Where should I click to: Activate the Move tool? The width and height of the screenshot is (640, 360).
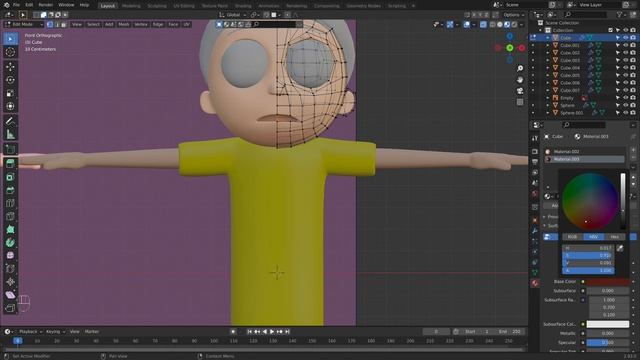(x=10, y=66)
